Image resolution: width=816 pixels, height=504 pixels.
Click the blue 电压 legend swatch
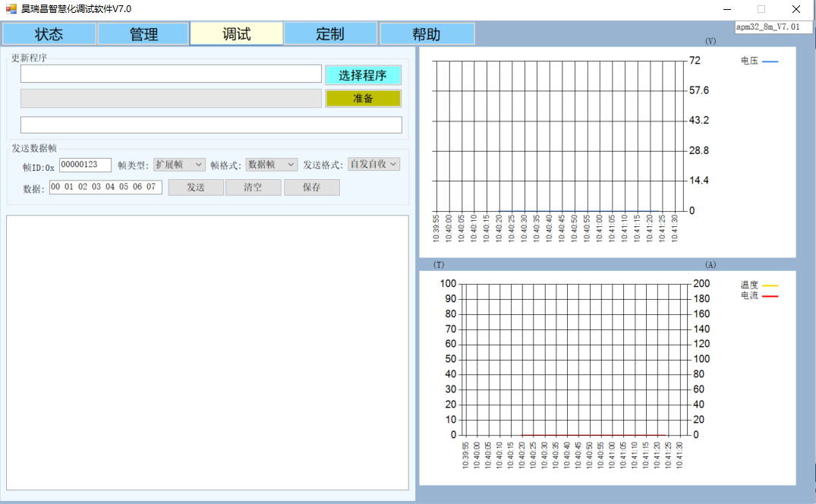770,61
